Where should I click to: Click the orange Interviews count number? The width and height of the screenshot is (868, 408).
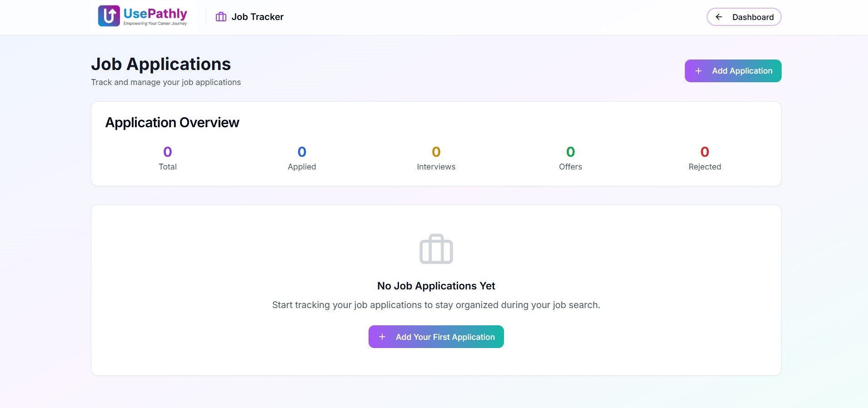[x=436, y=152]
